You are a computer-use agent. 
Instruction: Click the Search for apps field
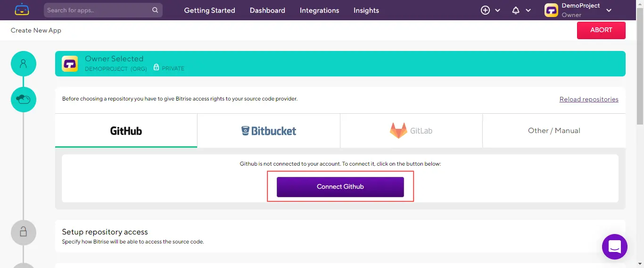pos(98,10)
